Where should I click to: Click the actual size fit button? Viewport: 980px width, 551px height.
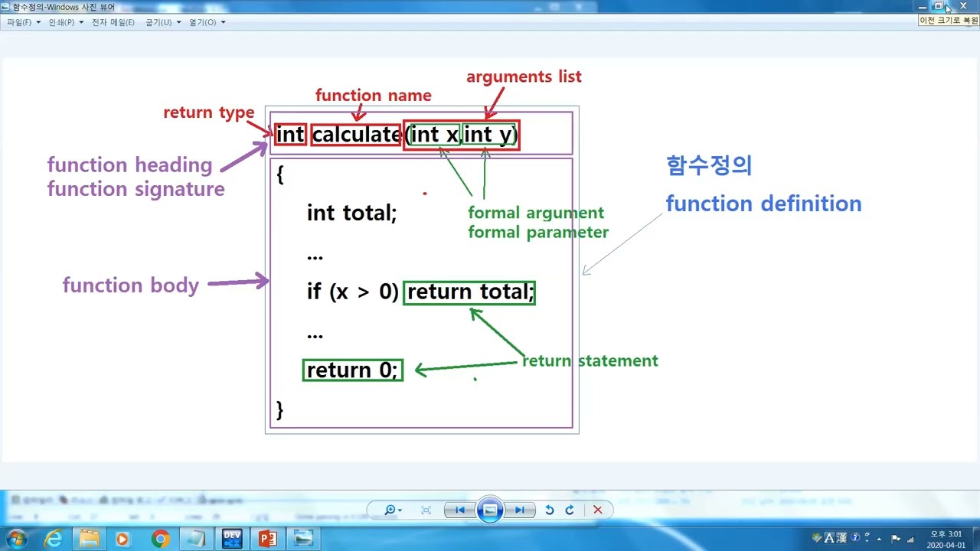pos(426,510)
